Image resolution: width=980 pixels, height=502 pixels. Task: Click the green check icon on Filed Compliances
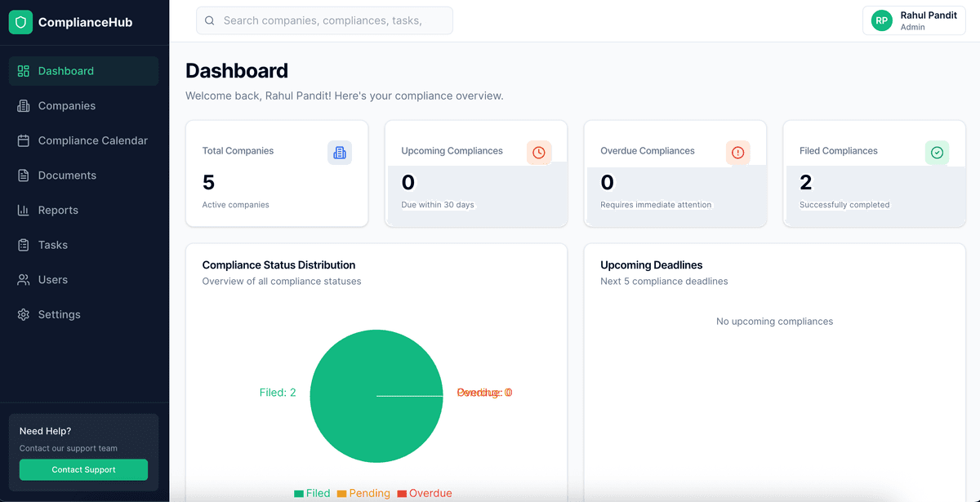pyautogui.click(x=937, y=153)
